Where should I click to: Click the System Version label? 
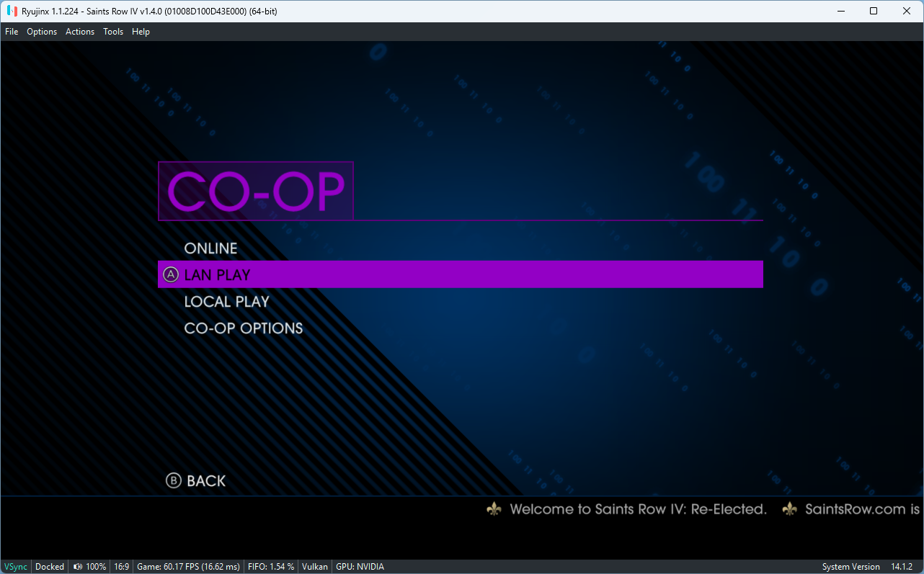click(x=850, y=567)
